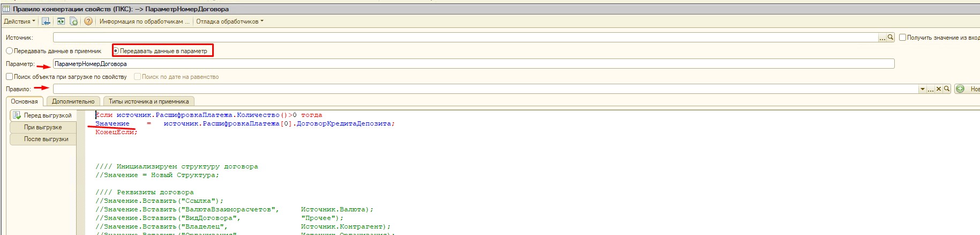The width and height of the screenshot is (980, 235).
Task: Click the first toolbar icon after Действия
Action: (x=46, y=21)
